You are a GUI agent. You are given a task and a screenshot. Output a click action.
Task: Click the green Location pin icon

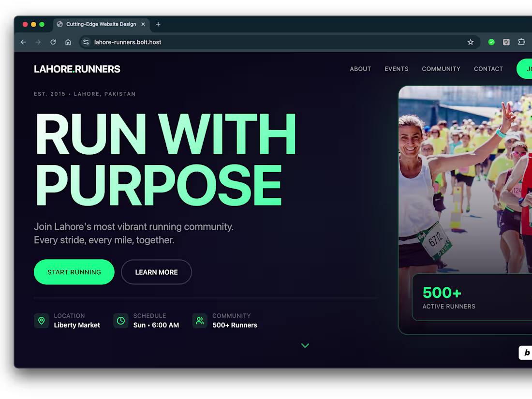(x=42, y=321)
